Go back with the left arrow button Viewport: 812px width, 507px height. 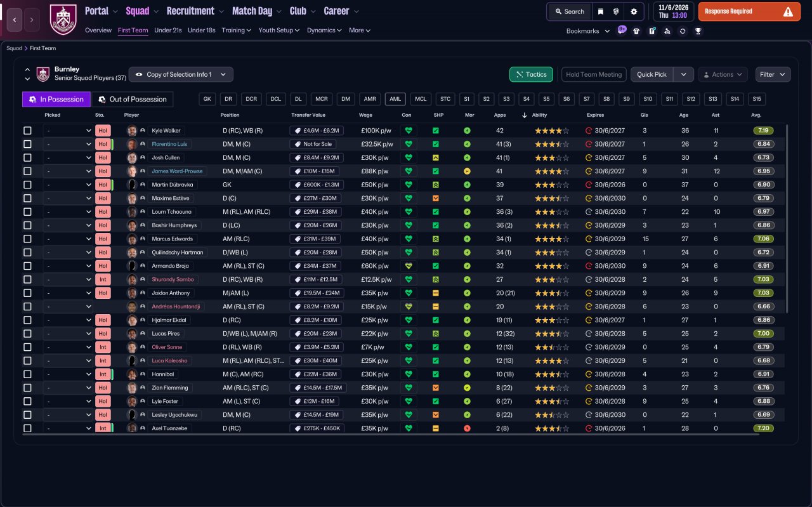(x=15, y=20)
